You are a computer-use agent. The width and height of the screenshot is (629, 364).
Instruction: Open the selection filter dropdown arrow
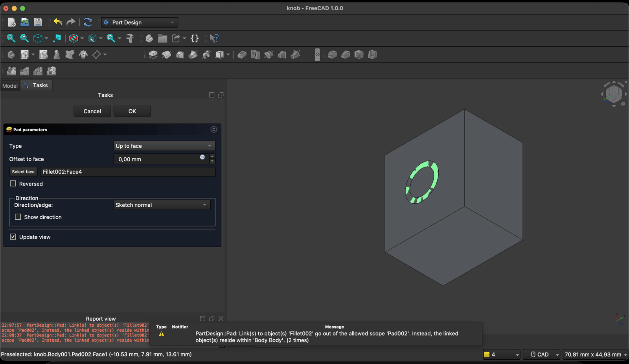click(x=101, y=39)
